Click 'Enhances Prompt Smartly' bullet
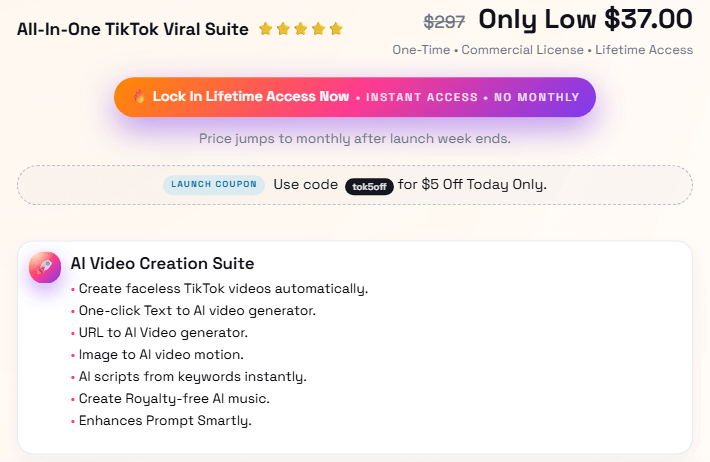This screenshot has width=710, height=462. click(x=165, y=421)
